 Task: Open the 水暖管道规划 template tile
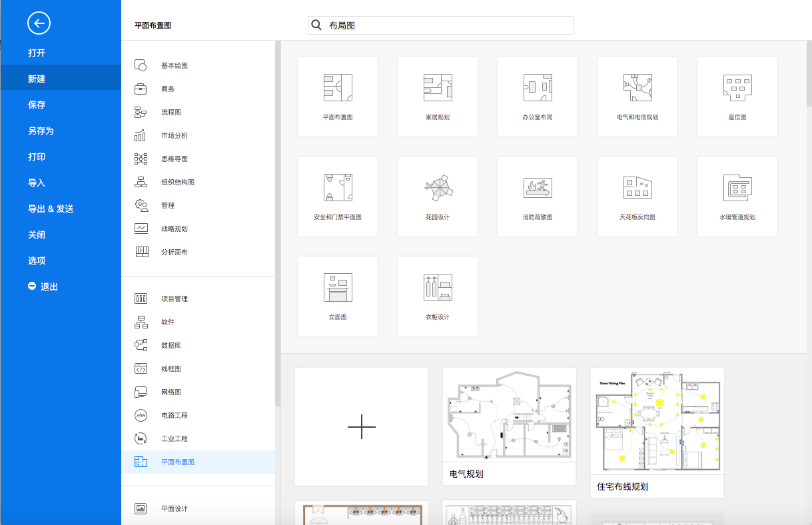pos(737,197)
